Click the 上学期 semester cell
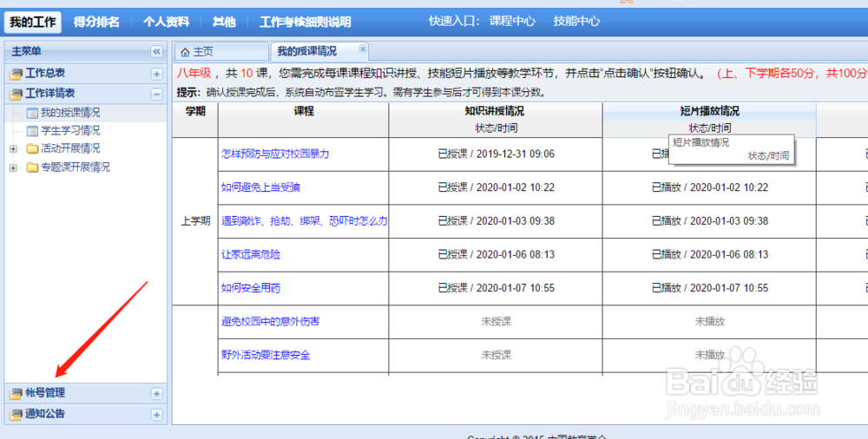Screen dimensions: 868x439 coord(195,221)
